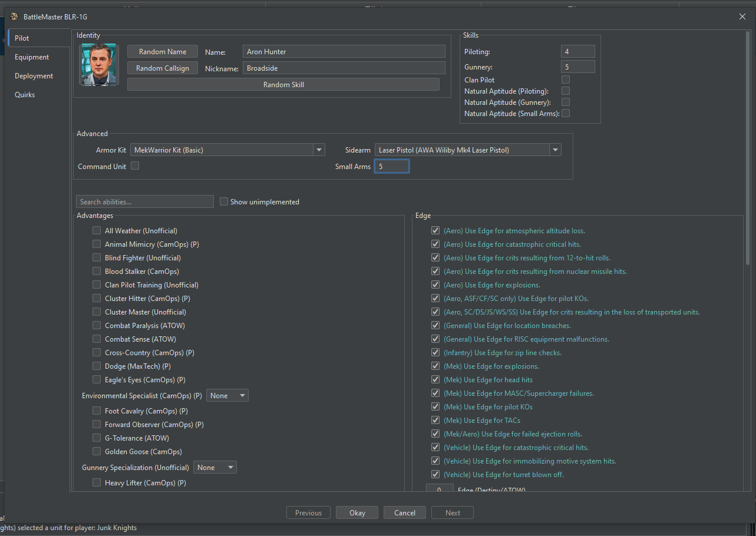
Task: Click the Random Callsign button
Action: (x=163, y=68)
